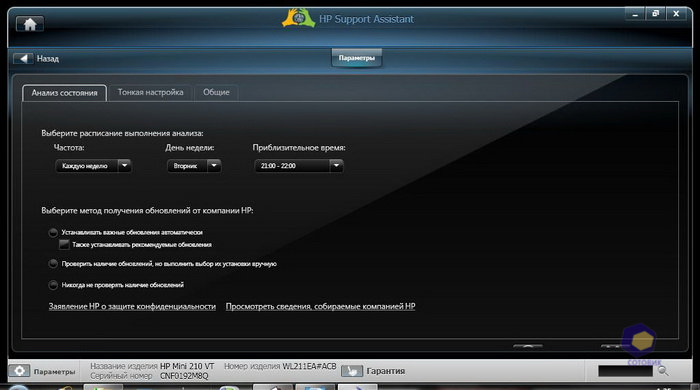Screen dimensions: 700x390
Task: Restore down the HP Support Assistant window
Action: pos(655,14)
